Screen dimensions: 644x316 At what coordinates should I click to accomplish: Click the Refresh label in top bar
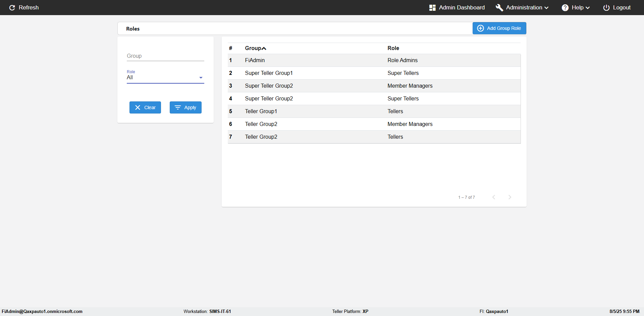(29, 7)
